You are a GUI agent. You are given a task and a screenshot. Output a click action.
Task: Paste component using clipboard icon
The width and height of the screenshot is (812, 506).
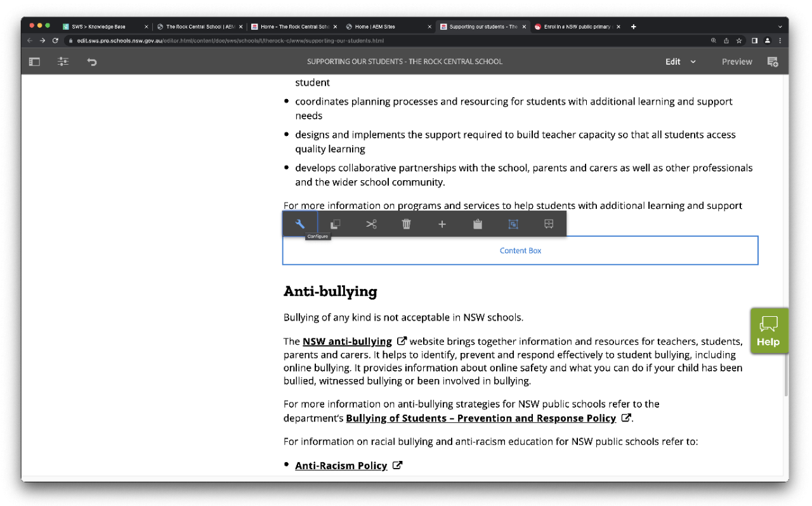[478, 224]
